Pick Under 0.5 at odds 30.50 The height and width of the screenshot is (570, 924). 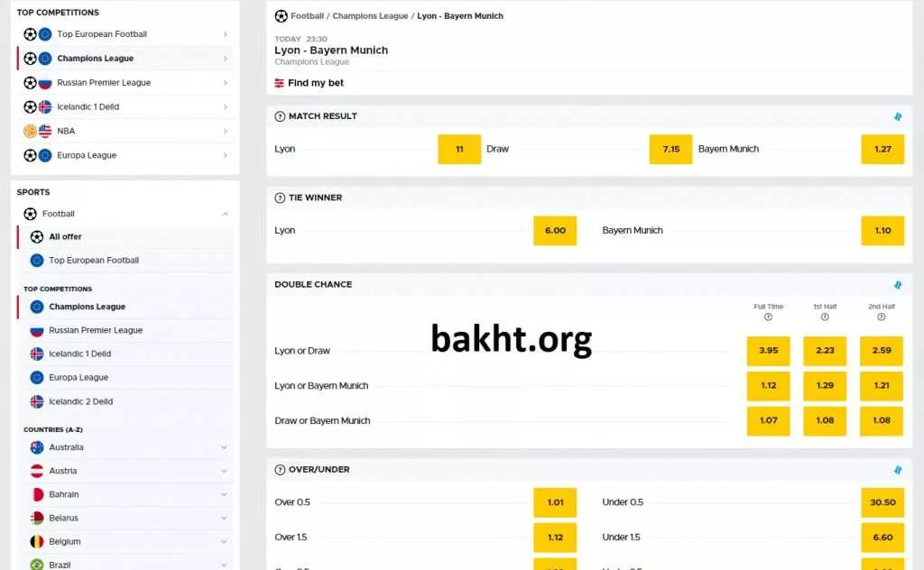point(882,502)
